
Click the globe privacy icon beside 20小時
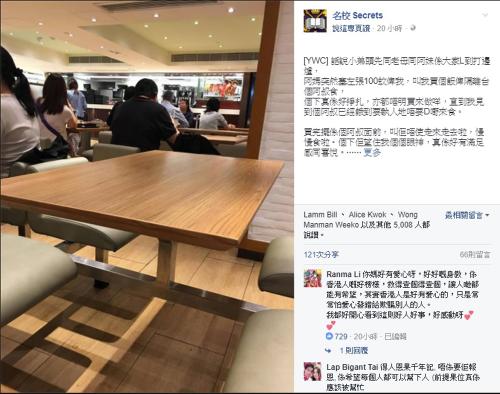413,28
